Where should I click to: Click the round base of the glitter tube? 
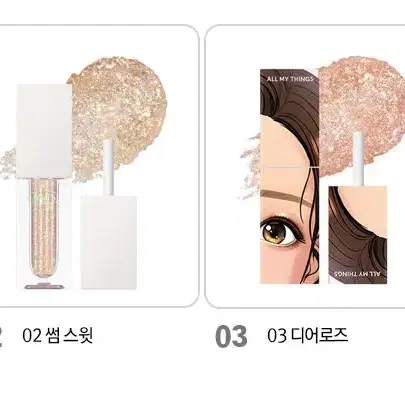point(44,286)
